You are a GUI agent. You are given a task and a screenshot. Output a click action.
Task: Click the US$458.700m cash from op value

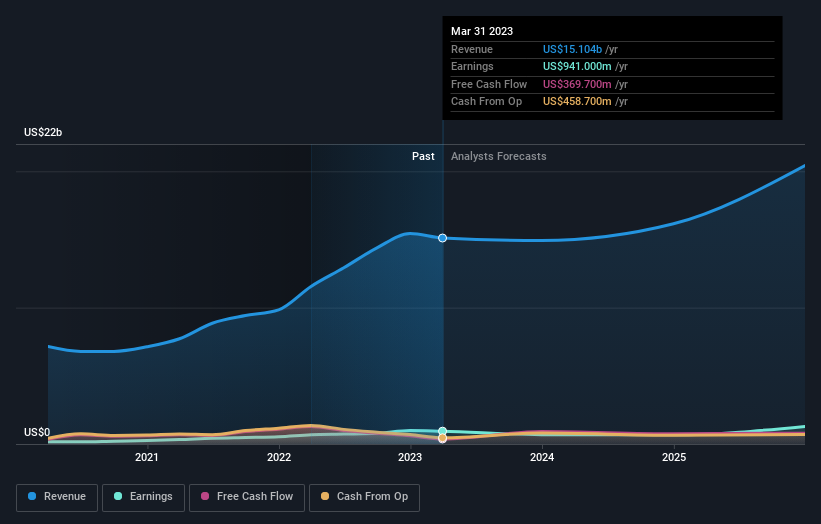tap(577, 102)
